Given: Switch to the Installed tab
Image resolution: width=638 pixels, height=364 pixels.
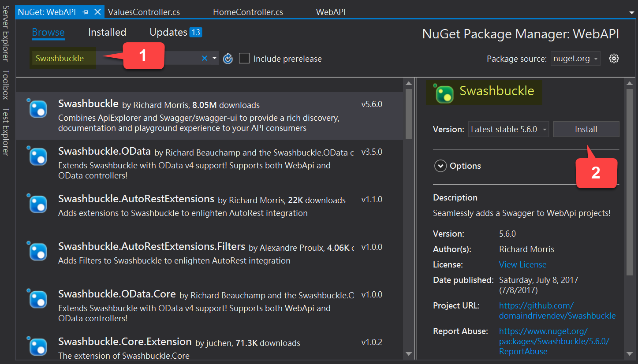Looking at the screenshot, I should tap(107, 32).
